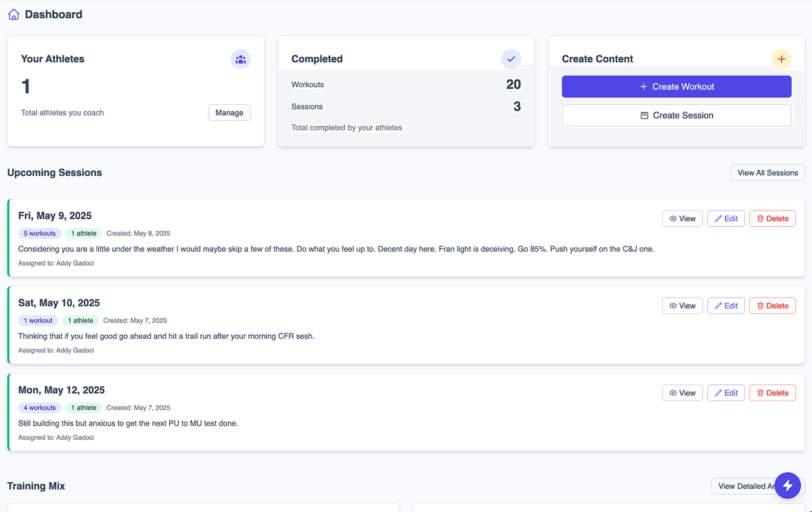Edit the Sat, May 10 session
Viewport: 812px width, 512px height.
coord(726,306)
